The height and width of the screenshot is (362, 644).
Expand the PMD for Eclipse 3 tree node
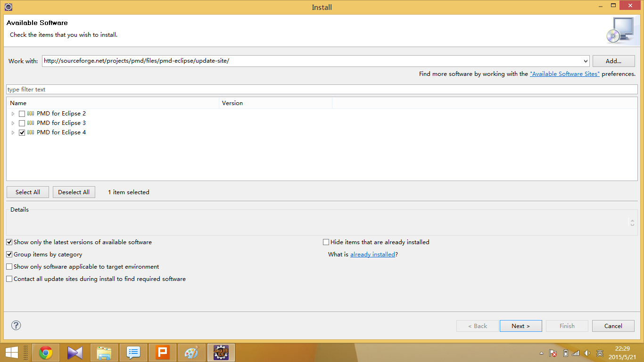(x=13, y=123)
